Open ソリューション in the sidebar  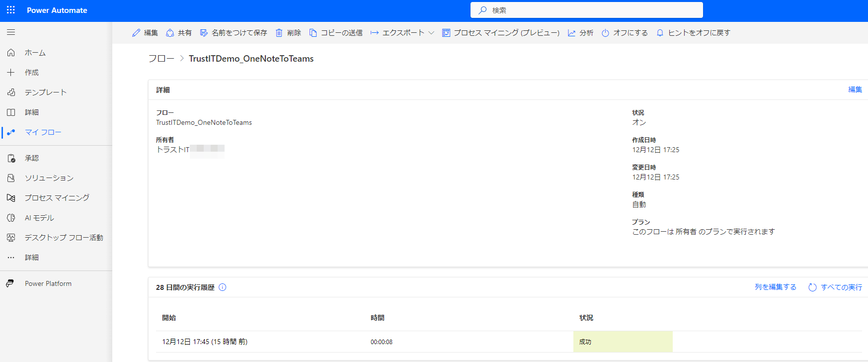pyautogui.click(x=49, y=178)
